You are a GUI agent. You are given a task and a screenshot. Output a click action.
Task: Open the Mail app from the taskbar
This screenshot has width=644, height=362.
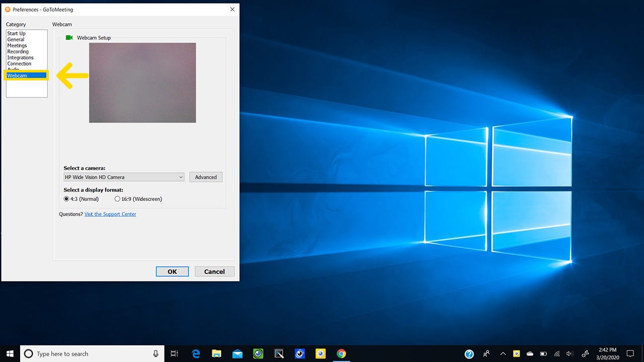coord(237,354)
